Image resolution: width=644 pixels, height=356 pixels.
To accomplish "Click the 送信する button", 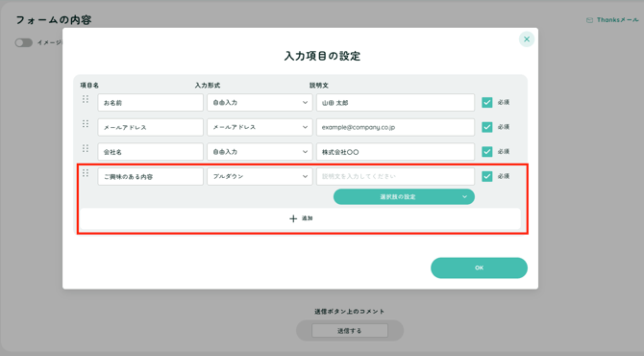I will point(350,331).
